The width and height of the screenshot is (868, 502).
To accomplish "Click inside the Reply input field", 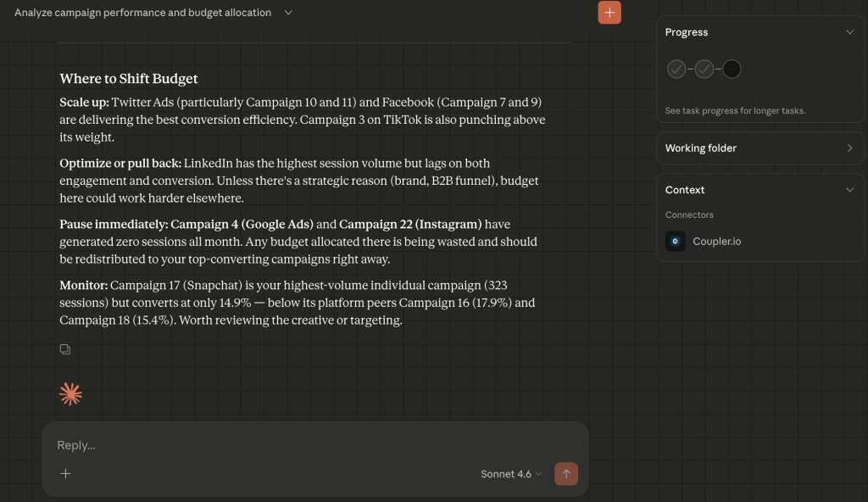I will 212,444.
